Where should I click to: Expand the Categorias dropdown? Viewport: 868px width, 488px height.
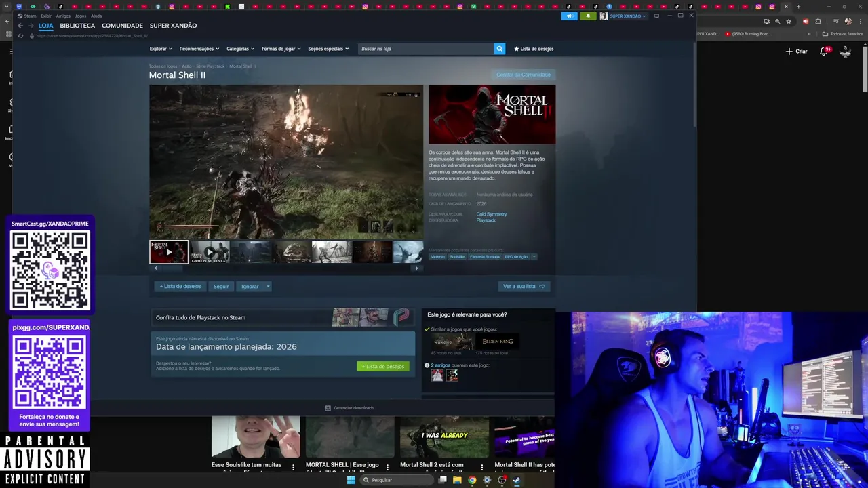[240, 49]
